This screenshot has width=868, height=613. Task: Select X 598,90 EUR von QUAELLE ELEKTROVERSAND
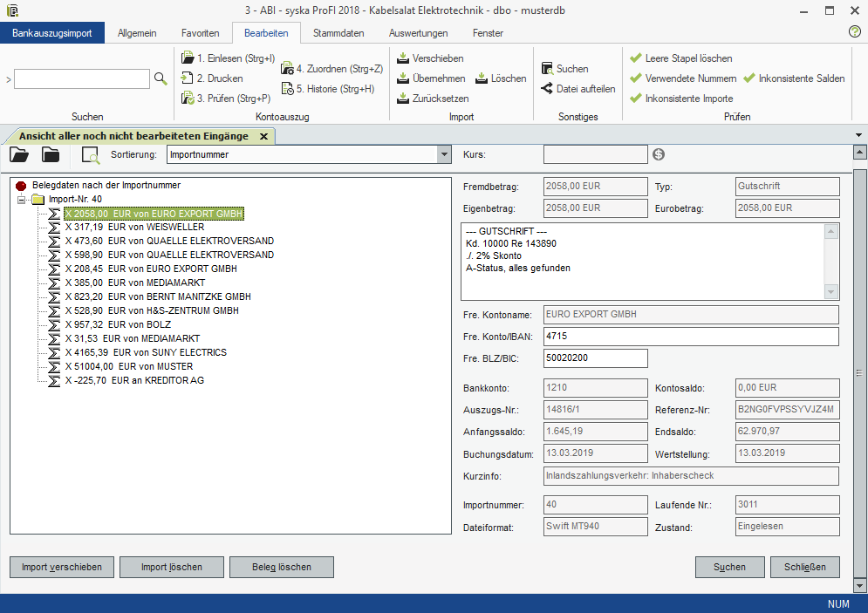(169, 255)
